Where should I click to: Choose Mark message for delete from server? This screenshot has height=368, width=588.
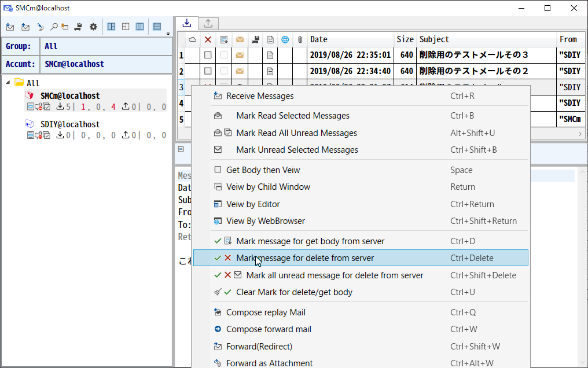(305, 258)
